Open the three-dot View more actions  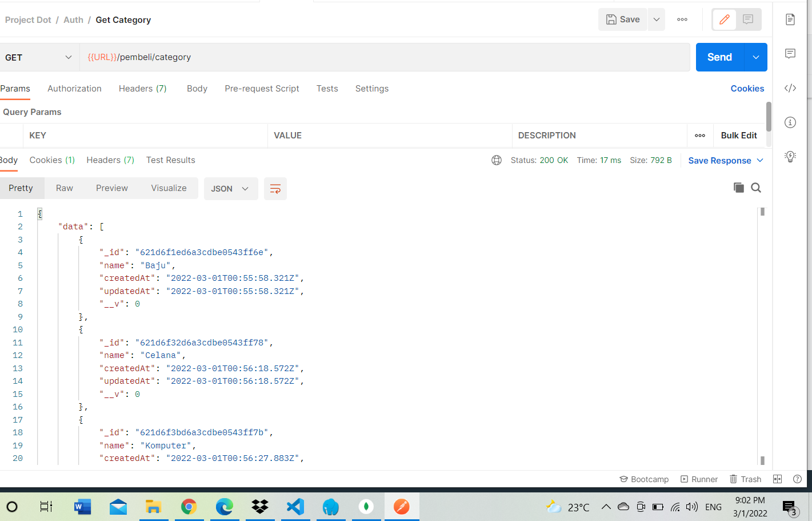[682, 19]
